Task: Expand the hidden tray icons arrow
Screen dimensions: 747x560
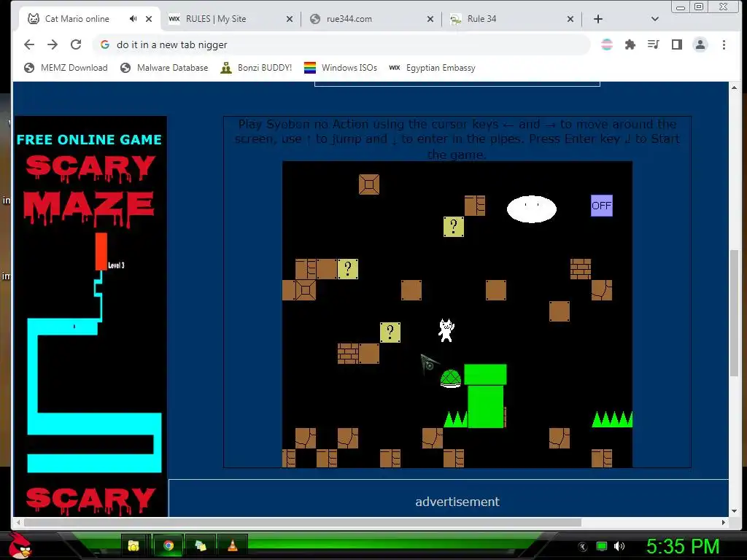Action: point(583,547)
